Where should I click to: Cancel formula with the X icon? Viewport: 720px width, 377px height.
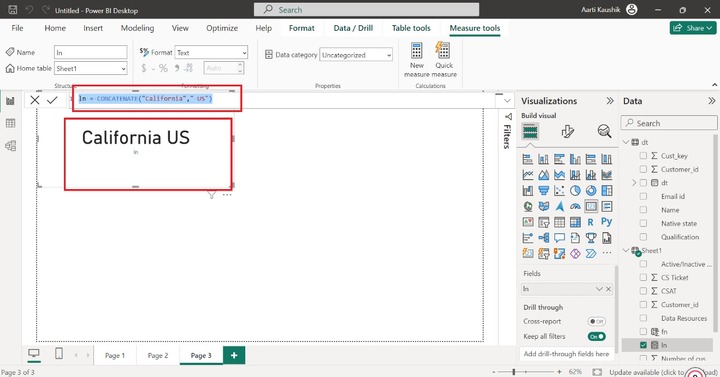coord(35,100)
